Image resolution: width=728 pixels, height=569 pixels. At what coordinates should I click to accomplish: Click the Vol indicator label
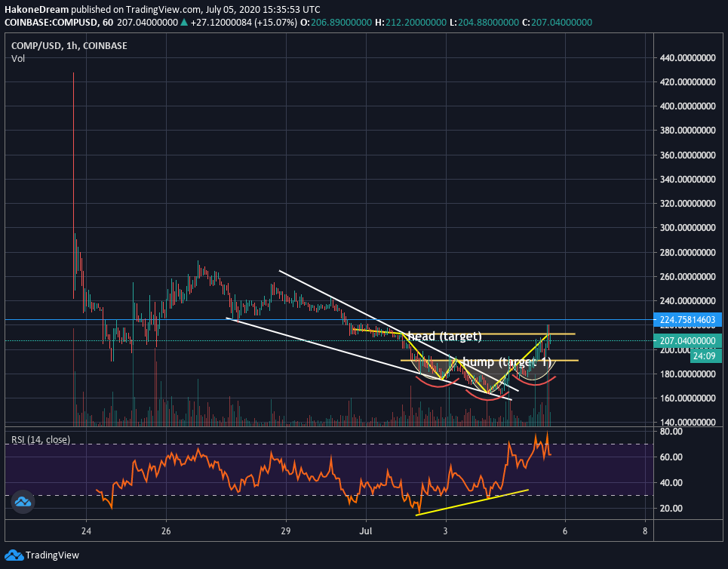(18, 59)
